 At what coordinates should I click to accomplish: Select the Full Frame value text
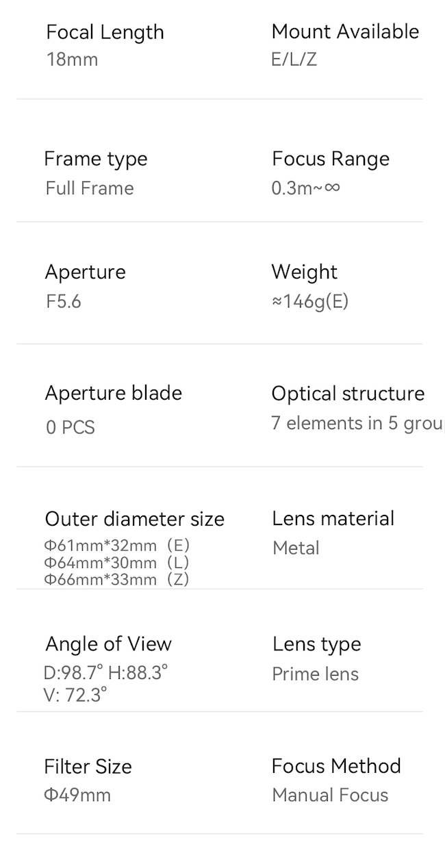click(90, 188)
